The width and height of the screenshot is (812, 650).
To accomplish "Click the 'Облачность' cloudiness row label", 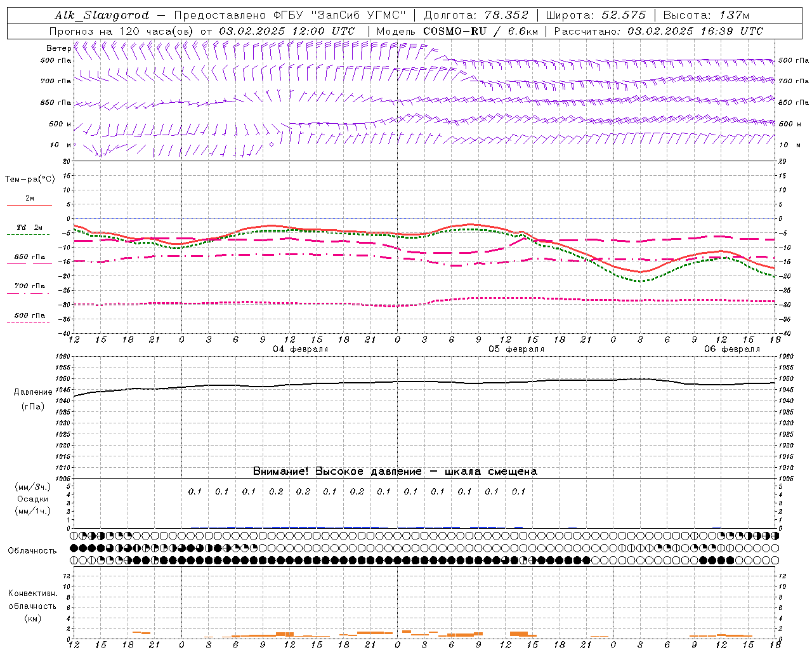I will [32, 551].
